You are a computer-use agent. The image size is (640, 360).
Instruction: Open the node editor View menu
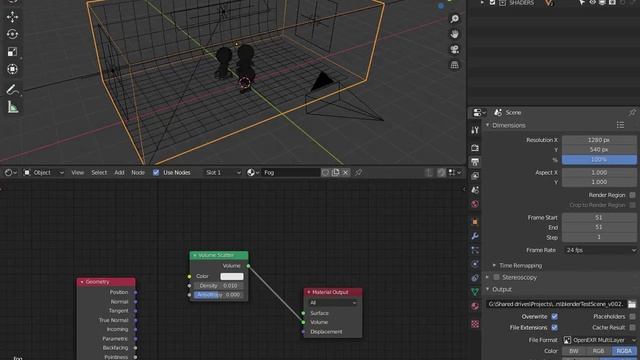coord(78,173)
